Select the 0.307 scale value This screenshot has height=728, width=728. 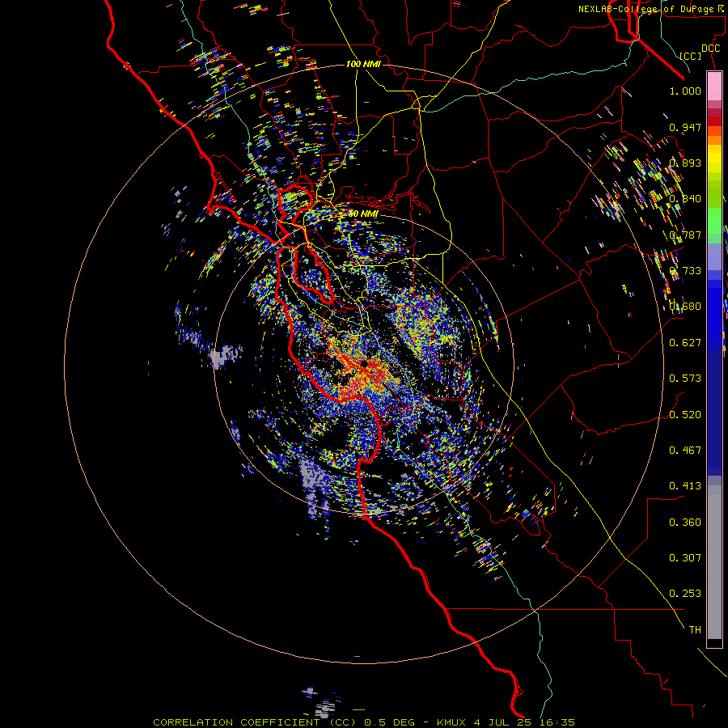point(685,558)
